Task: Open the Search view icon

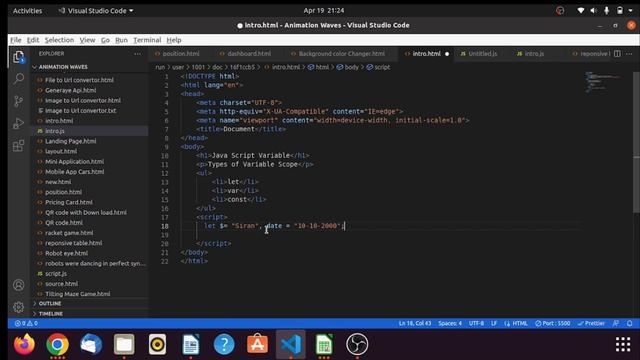Action: click(x=18, y=79)
